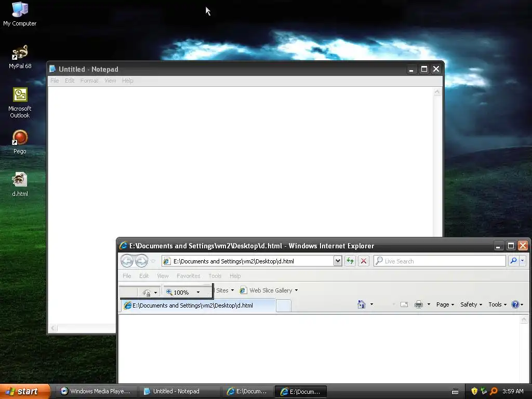Open the search provider dropdown arrow
This screenshot has width=532, height=399.
click(x=523, y=261)
